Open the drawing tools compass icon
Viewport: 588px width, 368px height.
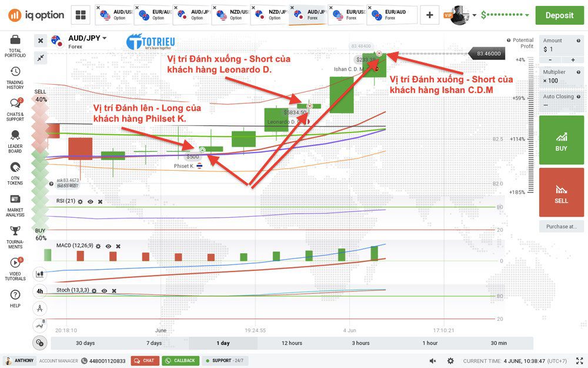click(40, 309)
